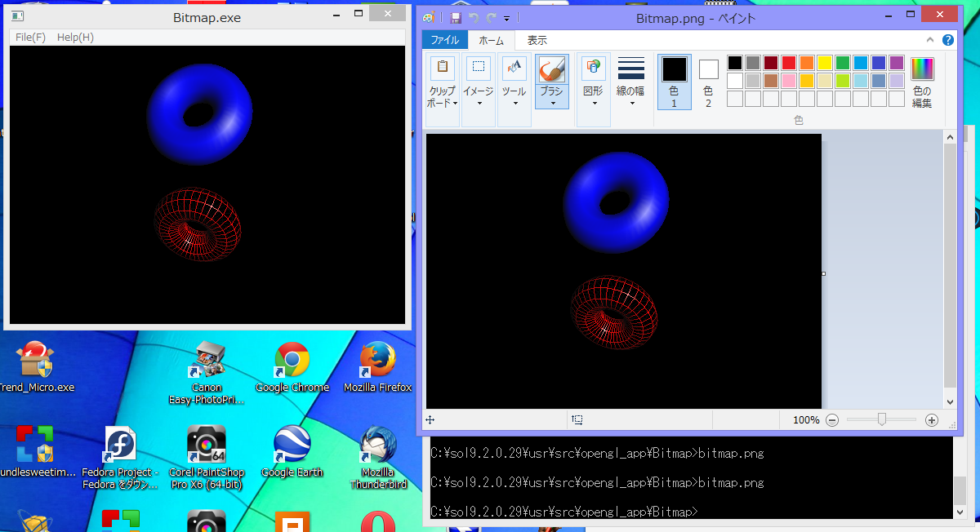Pick the pink swatch in the second row
Screen dimensions: 980x532
[789, 81]
